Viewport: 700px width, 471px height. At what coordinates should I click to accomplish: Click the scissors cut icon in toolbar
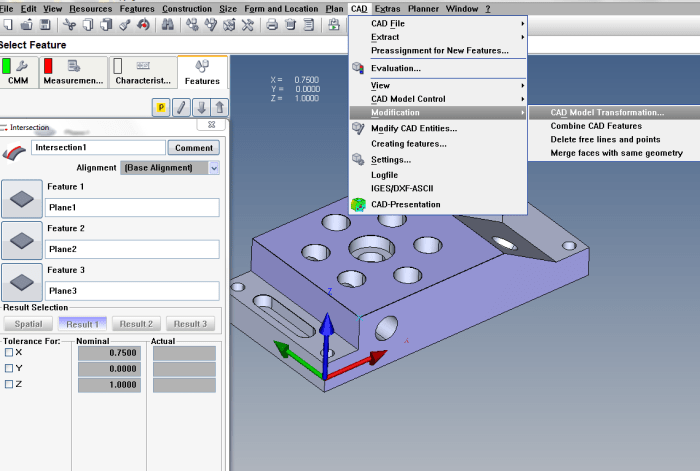(x=69, y=24)
